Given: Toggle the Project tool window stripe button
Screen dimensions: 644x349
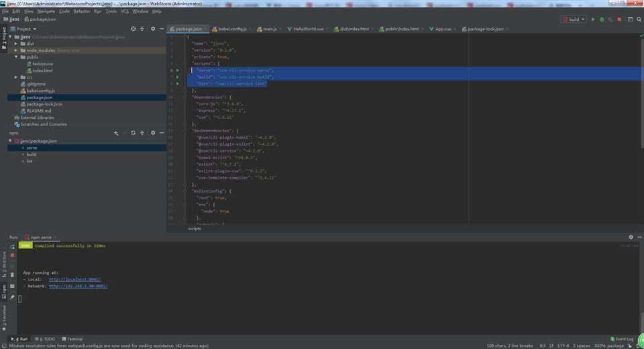Looking at the screenshot, I should tap(4, 38).
